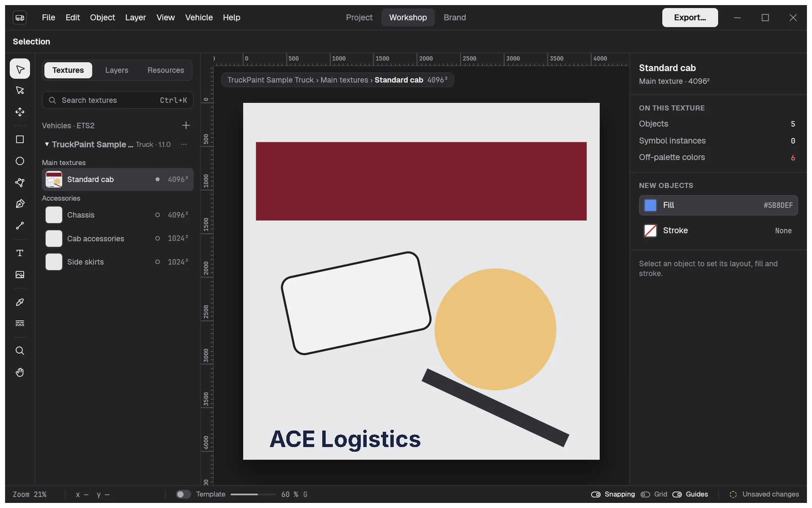Collapse the TruckPaint Sample tree triangle
This screenshot has width=812, height=508.
coord(47,144)
